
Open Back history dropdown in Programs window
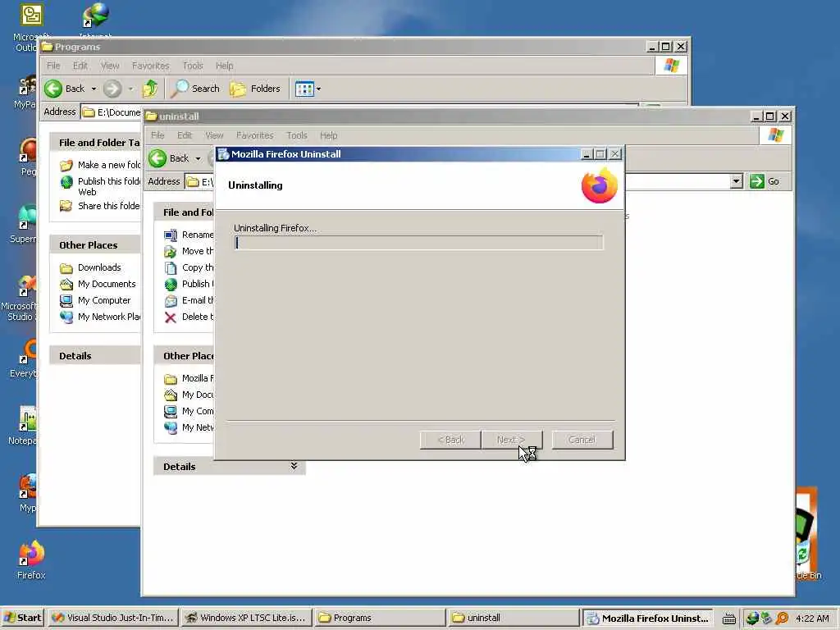point(94,89)
